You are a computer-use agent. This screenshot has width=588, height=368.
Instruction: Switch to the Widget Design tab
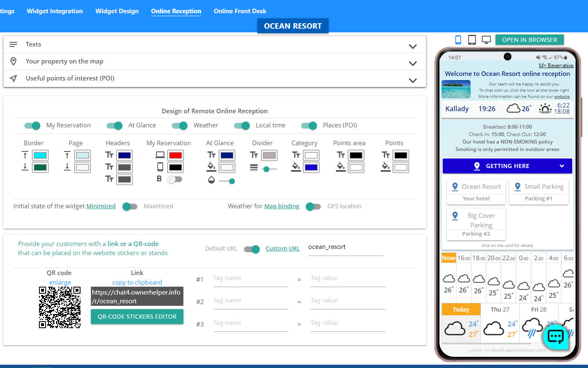(117, 11)
